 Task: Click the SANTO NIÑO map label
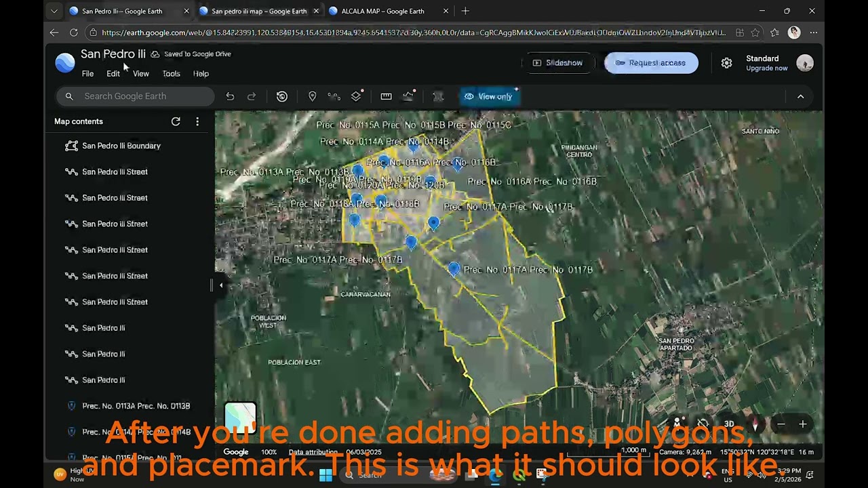(x=760, y=131)
